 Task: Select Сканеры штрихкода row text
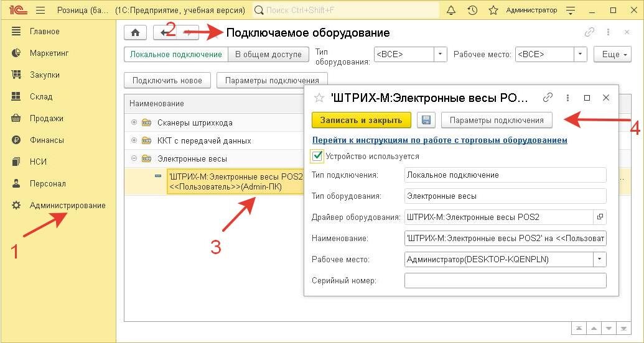[x=195, y=122]
